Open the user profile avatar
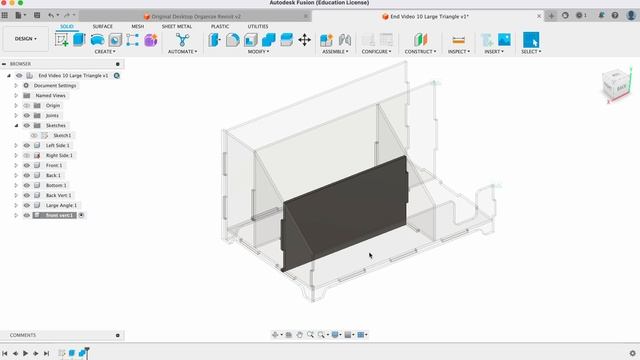 click(631, 16)
